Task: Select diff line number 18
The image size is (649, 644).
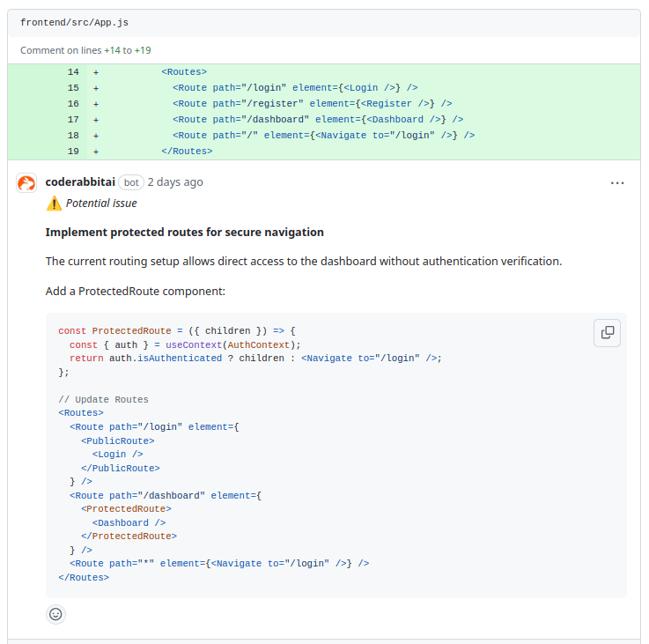Action: pyautogui.click(x=73, y=136)
